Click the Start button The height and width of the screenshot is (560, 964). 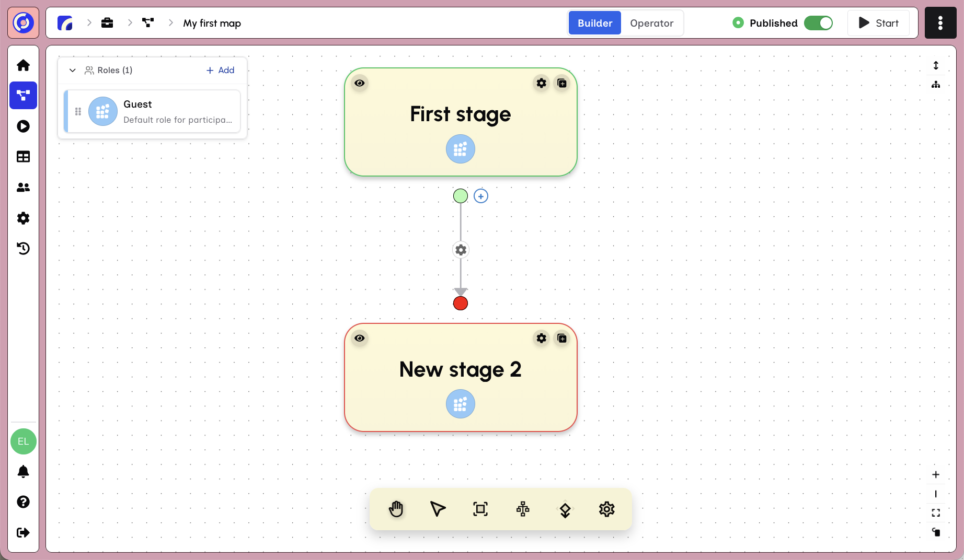pyautogui.click(x=878, y=23)
